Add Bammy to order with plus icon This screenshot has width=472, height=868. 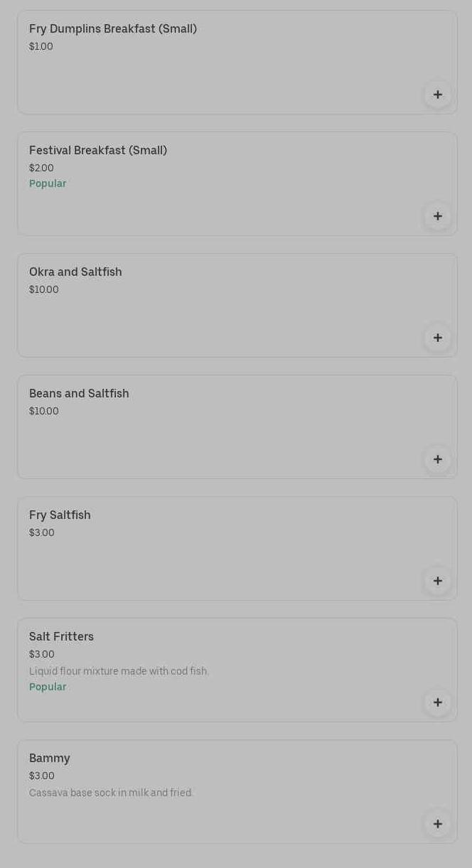tap(437, 824)
